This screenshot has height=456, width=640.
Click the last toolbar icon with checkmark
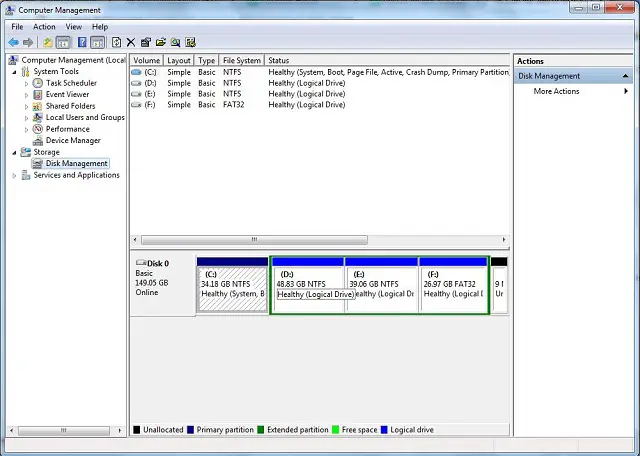pos(191,42)
